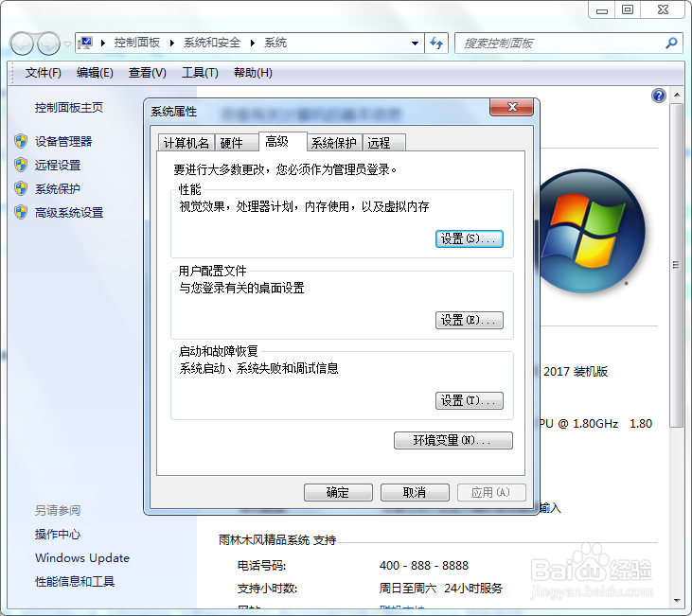Image resolution: width=692 pixels, height=616 pixels.
Task: Click 系统和安全 breadcrumb segment
Action: click(x=212, y=43)
